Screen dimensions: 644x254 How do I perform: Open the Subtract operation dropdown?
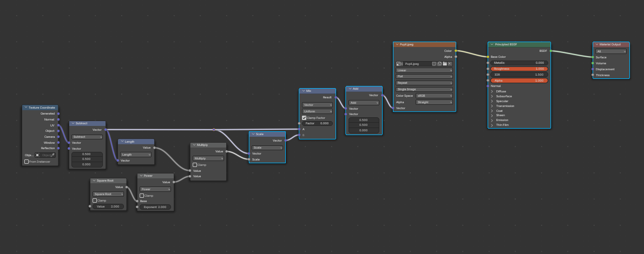[x=87, y=137]
